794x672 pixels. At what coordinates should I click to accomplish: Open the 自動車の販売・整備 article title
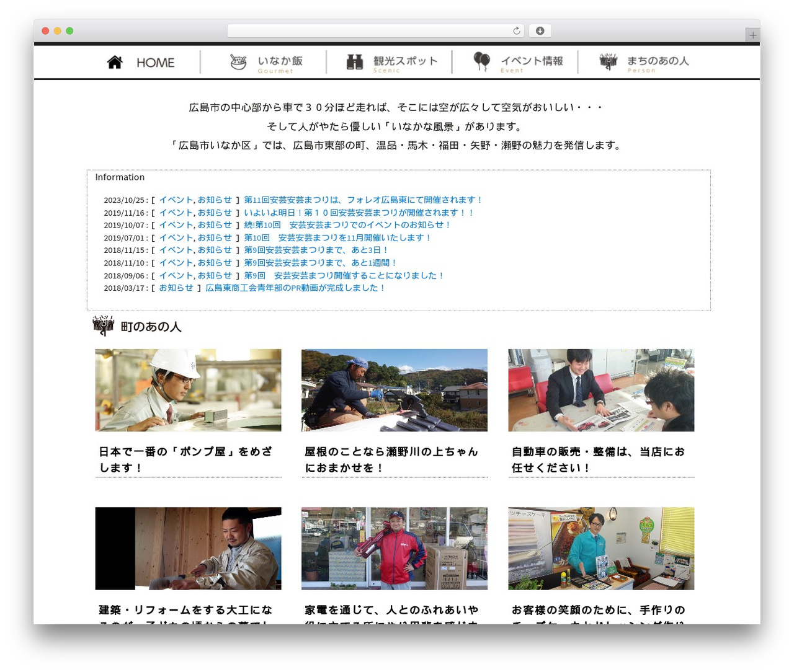coord(598,459)
